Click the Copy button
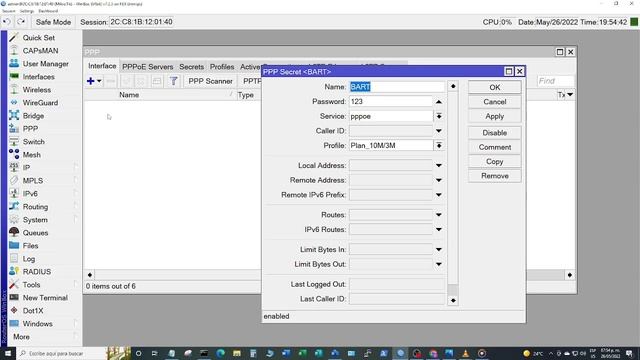This screenshot has width=640, height=360. [x=495, y=162]
